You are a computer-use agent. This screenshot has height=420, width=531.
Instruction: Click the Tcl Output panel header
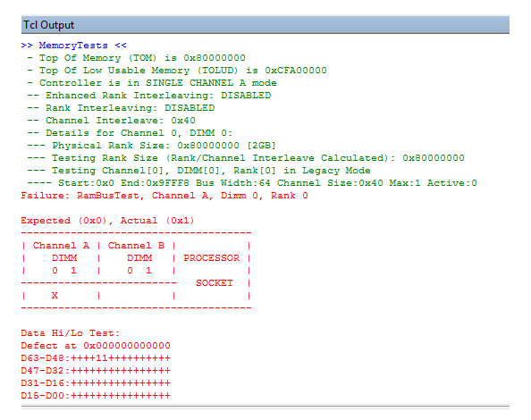pos(265,25)
